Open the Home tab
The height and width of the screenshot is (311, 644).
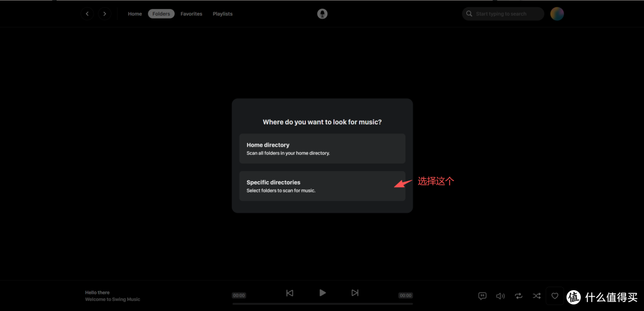135,14
